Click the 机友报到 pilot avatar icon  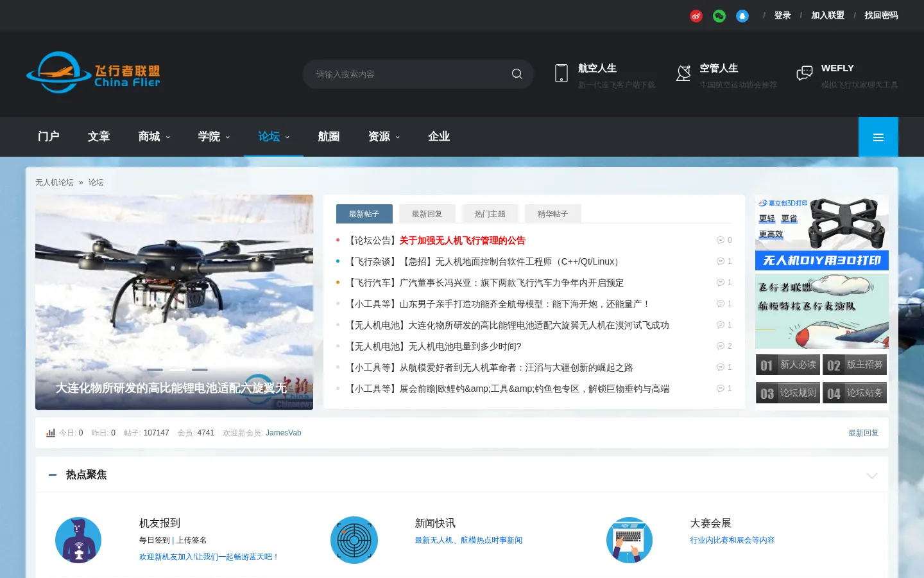pos(78,540)
